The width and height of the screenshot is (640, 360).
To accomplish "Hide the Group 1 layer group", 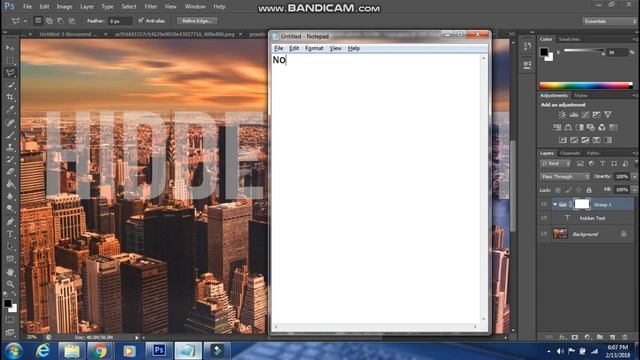I will pyautogui.click(x=544, y=204).
